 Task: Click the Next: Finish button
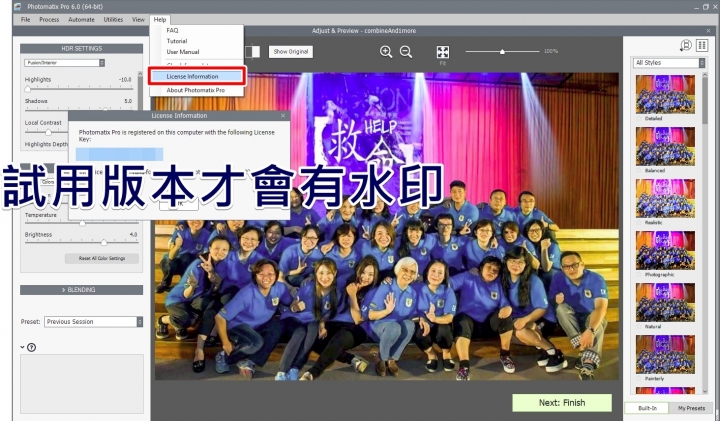point(562,403)
